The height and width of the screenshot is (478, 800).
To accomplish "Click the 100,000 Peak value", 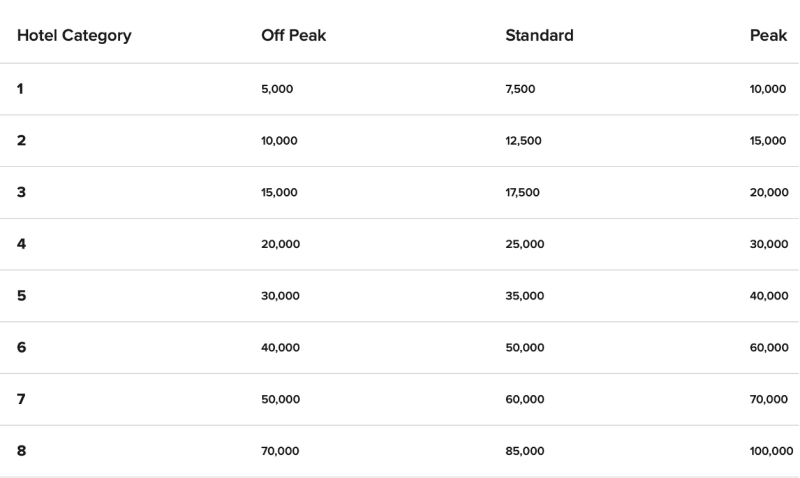I will pos(771,451).
